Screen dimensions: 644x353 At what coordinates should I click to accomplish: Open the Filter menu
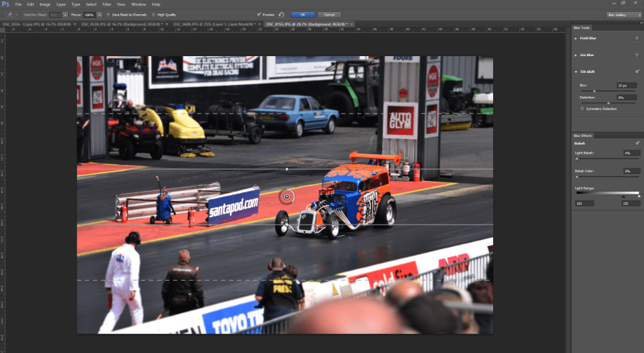107,4
